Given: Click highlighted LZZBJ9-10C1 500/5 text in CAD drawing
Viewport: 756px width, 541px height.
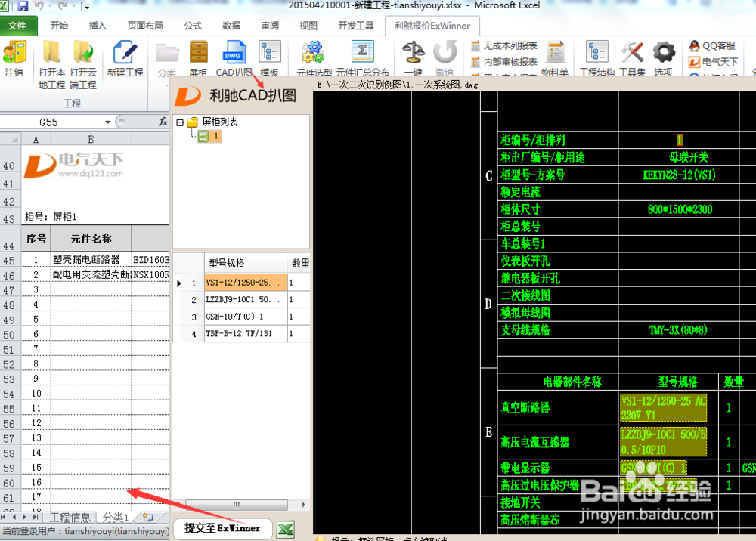Looking at the screenshot, I should [x=664, y=442].
